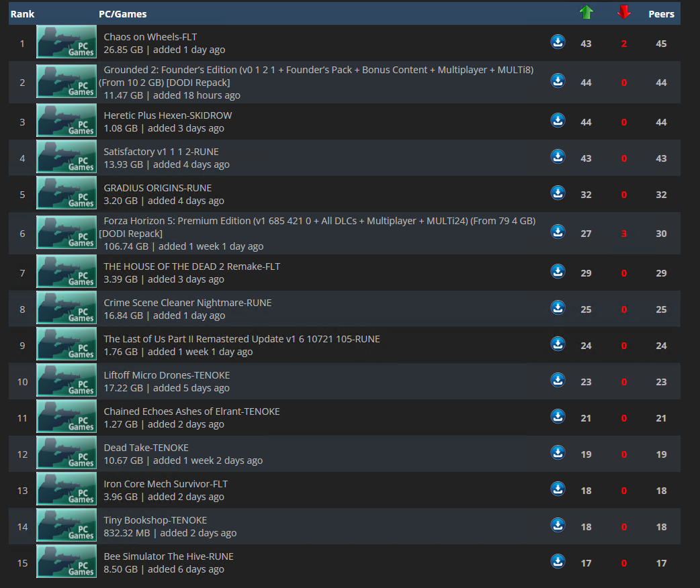This screenshot has height=588, width=700.
Task: Click seeders count 32 in GRADIUS ORIGINS row
Action: click(x=586, y=195)
